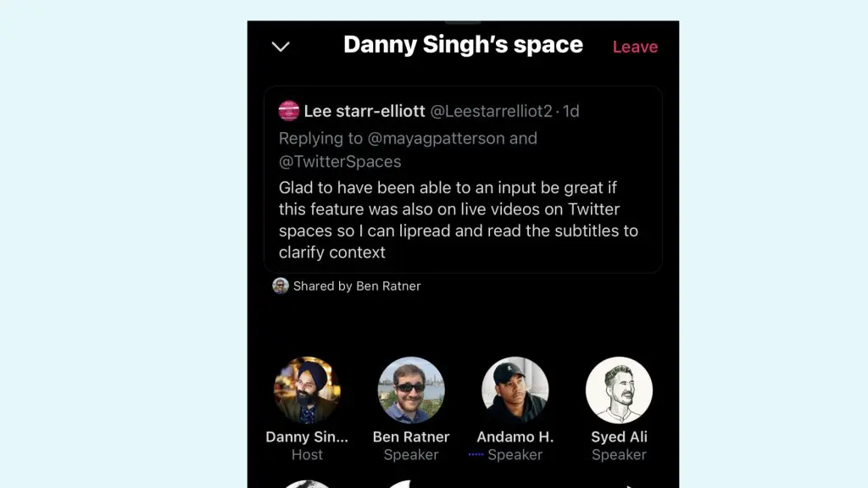868x488 pixels.
Task: Select the Shared by Ben Ratner label
Action: tap(357, 286)
